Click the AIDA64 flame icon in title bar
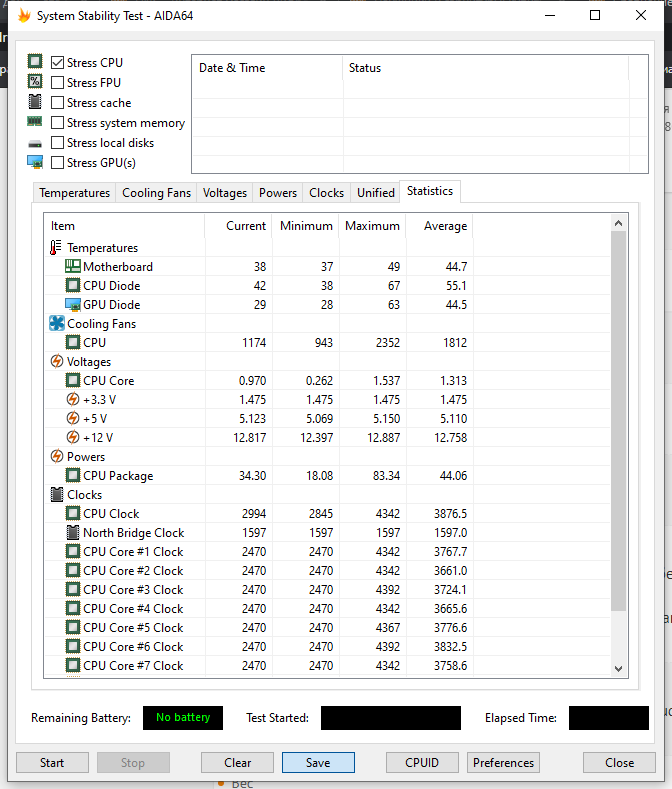The width and height of the screenshot is (672, 789). (x=24, y=16)
